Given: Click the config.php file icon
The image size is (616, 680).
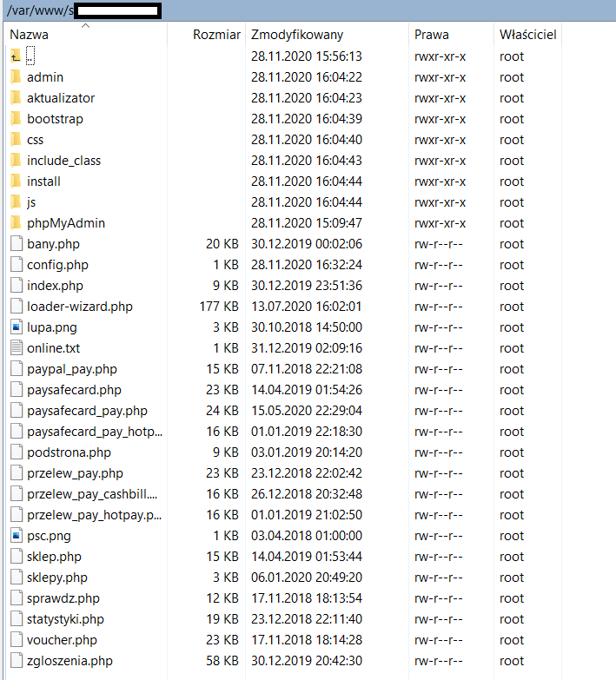Looking at the screenshot, I should point(16,265).
